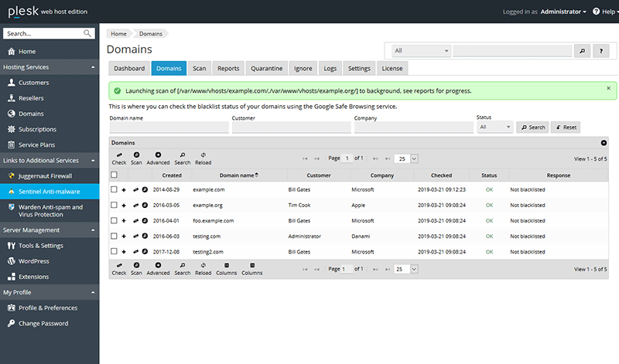Open Tools & Settings
Image resolution: width=619 pixels, height=364 pixels.
pos(41,246)
